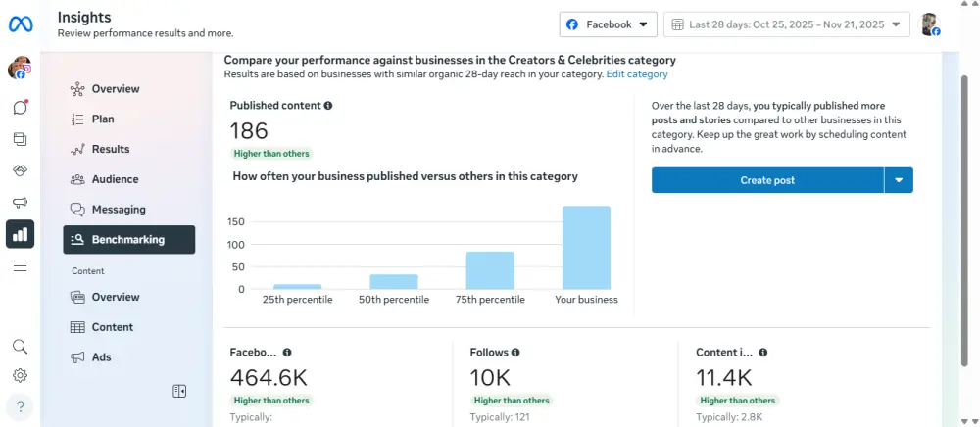
Task: Click info icon next to Follows
Action: point(515,353)
